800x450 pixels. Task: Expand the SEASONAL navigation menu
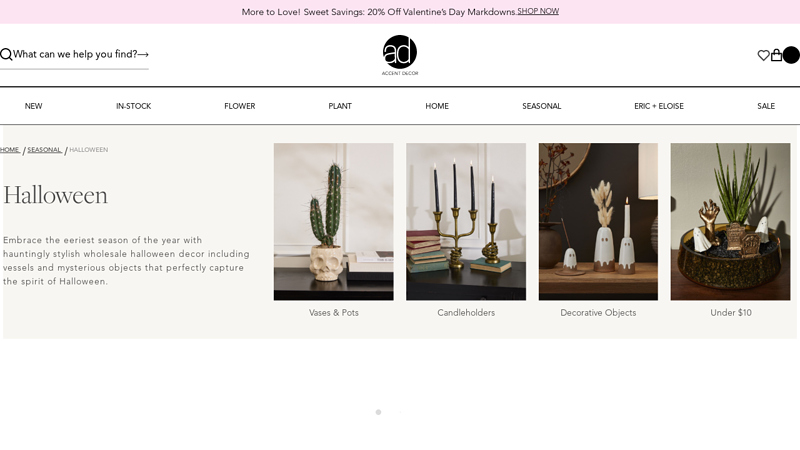[x=542, y=106]
